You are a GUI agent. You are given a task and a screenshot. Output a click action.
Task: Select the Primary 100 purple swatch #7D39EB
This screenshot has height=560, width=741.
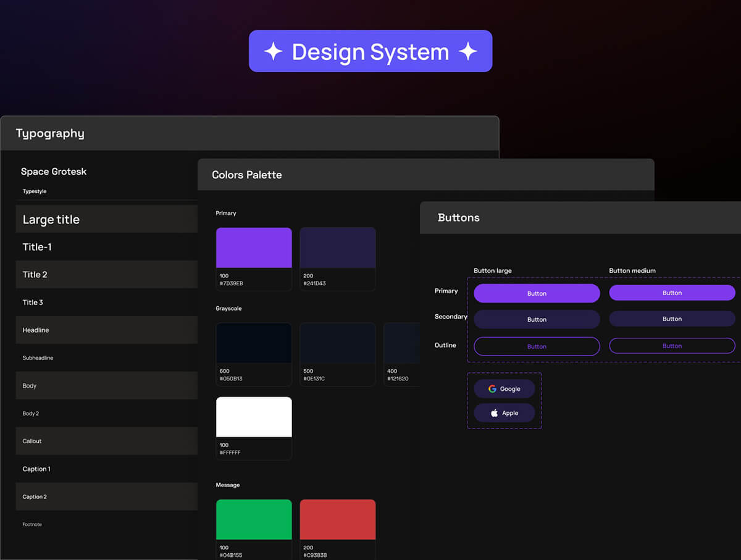click(254, 248)
